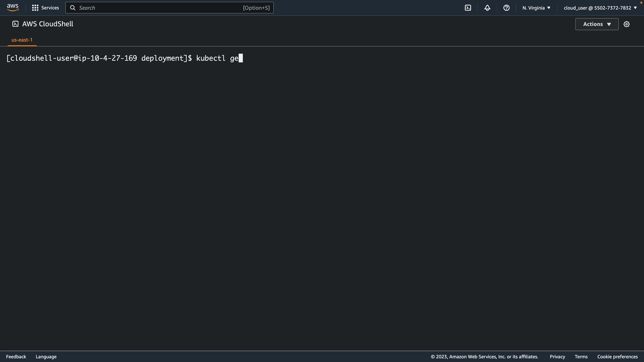Open the Actions dropdown button

pyautogui.click(x=597, y=24)
